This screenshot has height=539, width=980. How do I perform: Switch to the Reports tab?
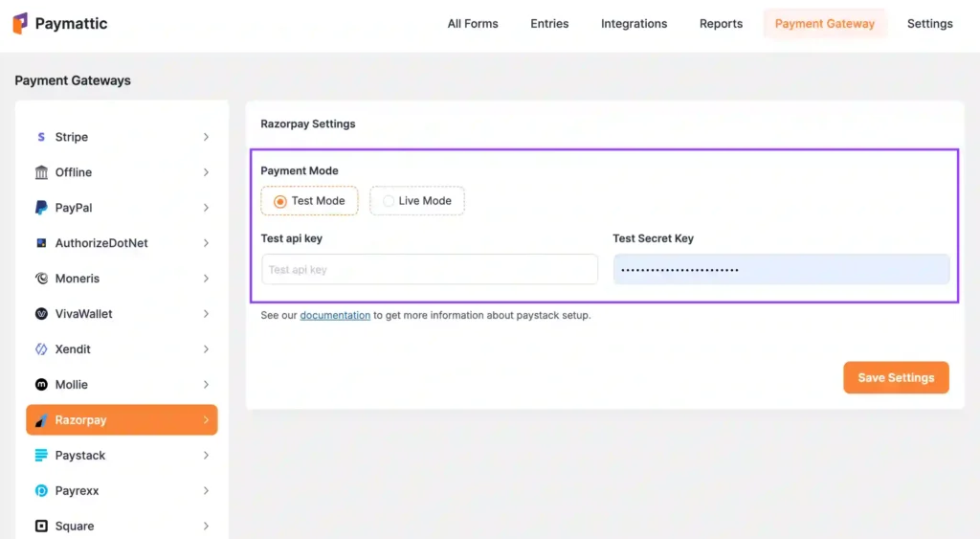pyautogui.click(x=721, y=24)
